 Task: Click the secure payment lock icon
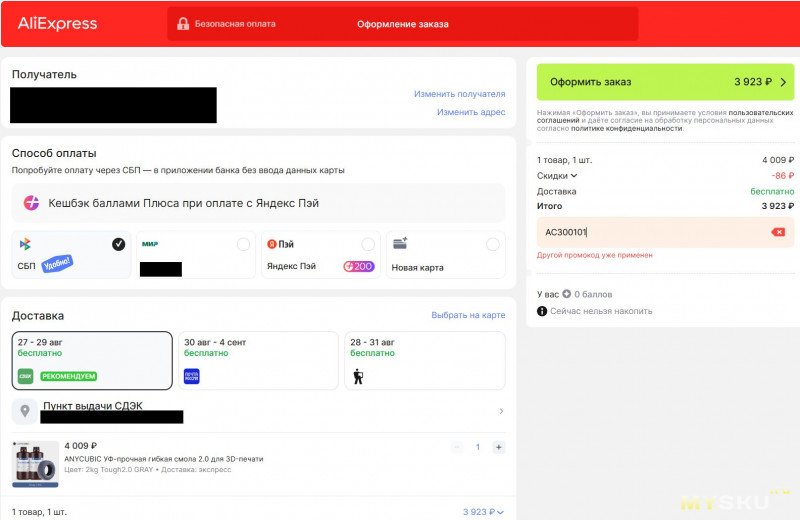click(183, 23)
